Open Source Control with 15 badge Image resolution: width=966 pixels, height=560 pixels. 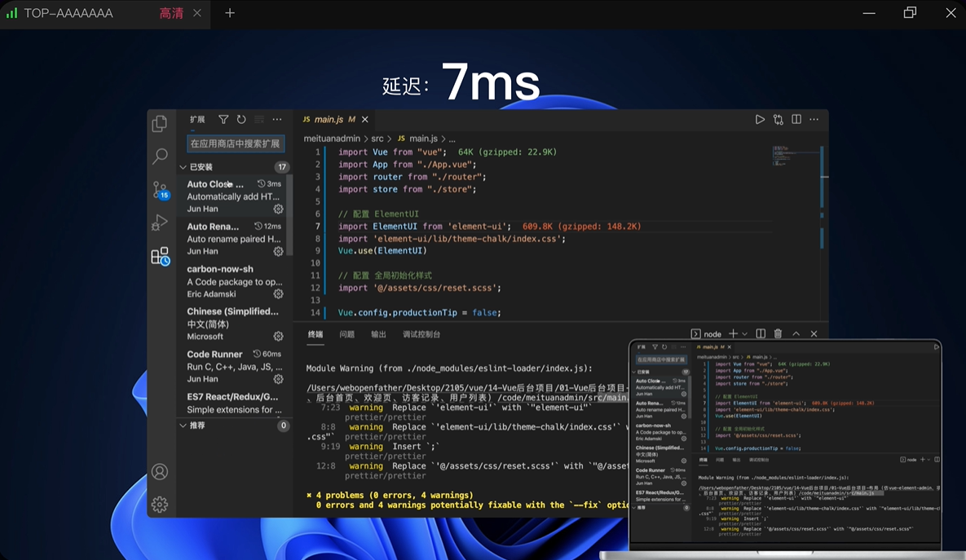[160, 190]
